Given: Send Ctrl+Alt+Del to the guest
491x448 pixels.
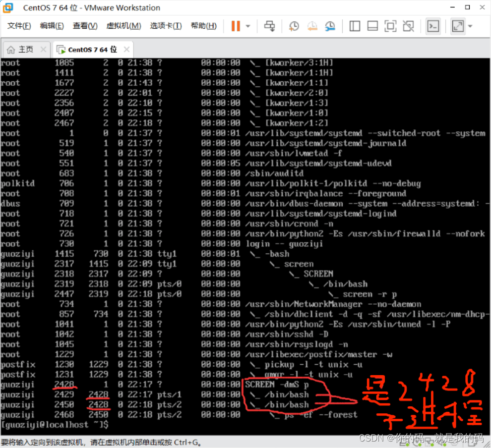Looking at the screenshot, I should point(269,26).
